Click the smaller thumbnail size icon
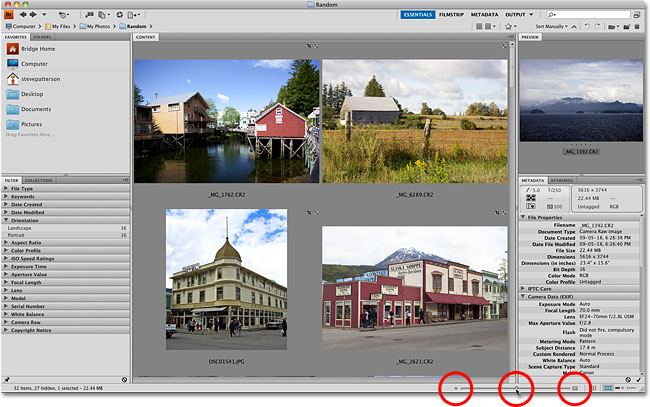This screenshot has width=650, height=407. (456, 388)
